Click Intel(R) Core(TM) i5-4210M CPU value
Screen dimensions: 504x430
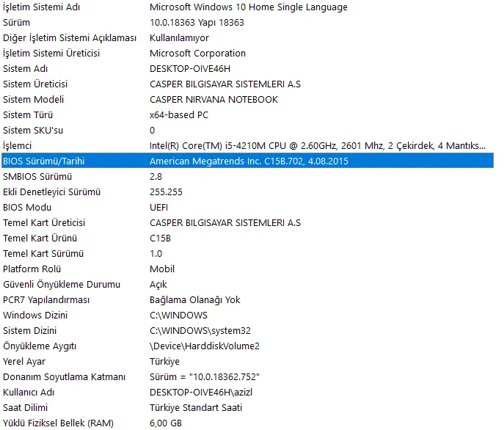tap(318, 146)
